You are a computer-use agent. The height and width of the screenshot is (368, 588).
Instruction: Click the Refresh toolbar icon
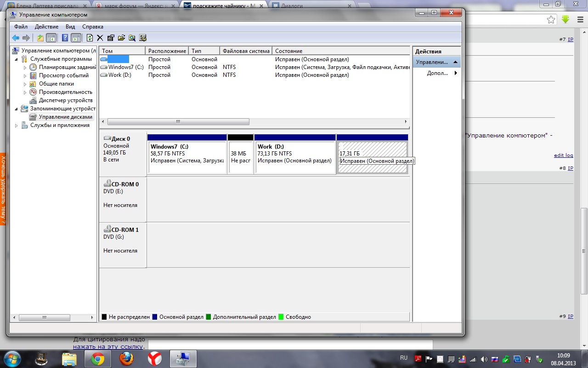pyautogui.click(x=90, y=38)
